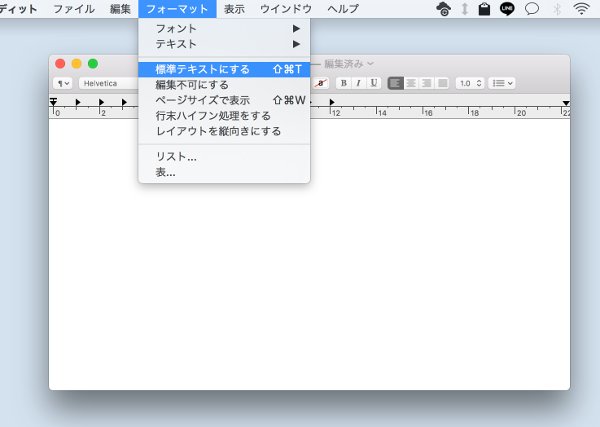Choose ページサイズで表示 option
The width and height of the screenshot is (600, 427).
[x=224, y=100]
